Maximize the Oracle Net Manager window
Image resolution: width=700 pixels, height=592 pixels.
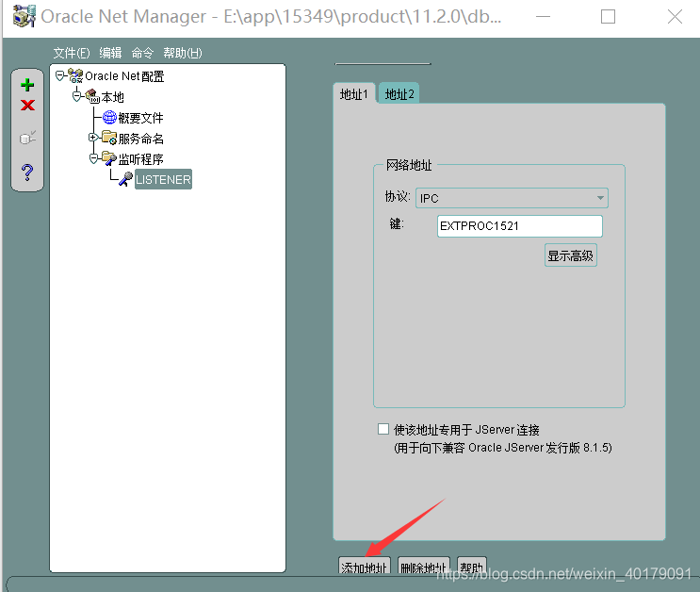[x=608, y=17]
